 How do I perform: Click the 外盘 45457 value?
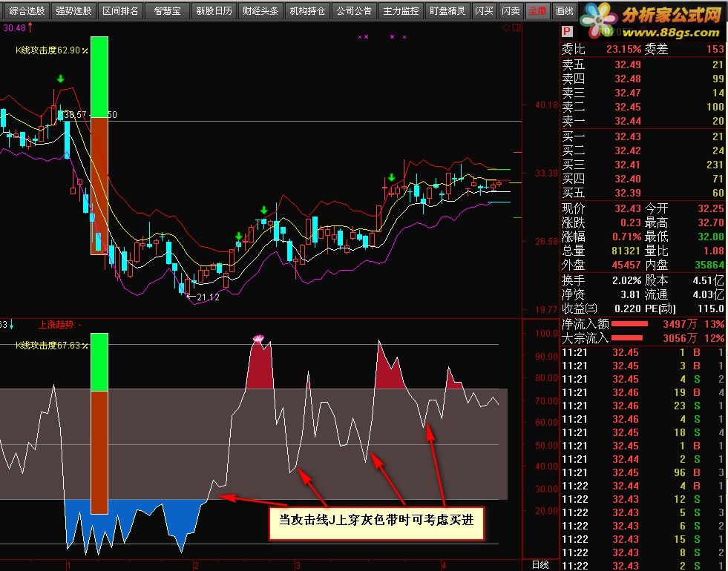626,265
